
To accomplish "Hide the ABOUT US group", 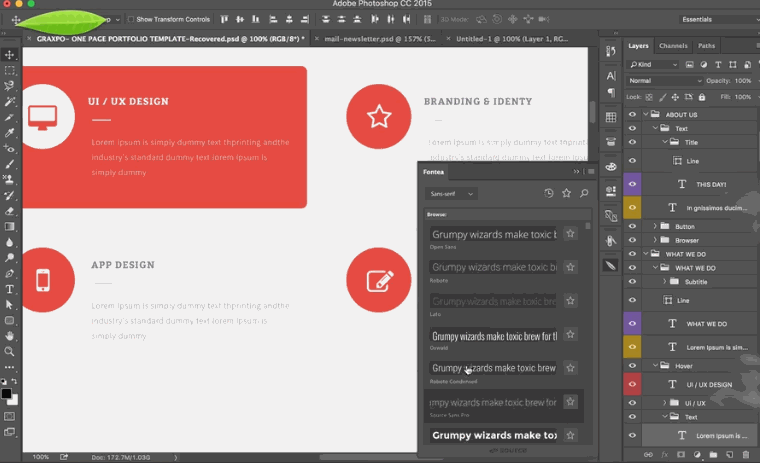I will coord(632,114).
